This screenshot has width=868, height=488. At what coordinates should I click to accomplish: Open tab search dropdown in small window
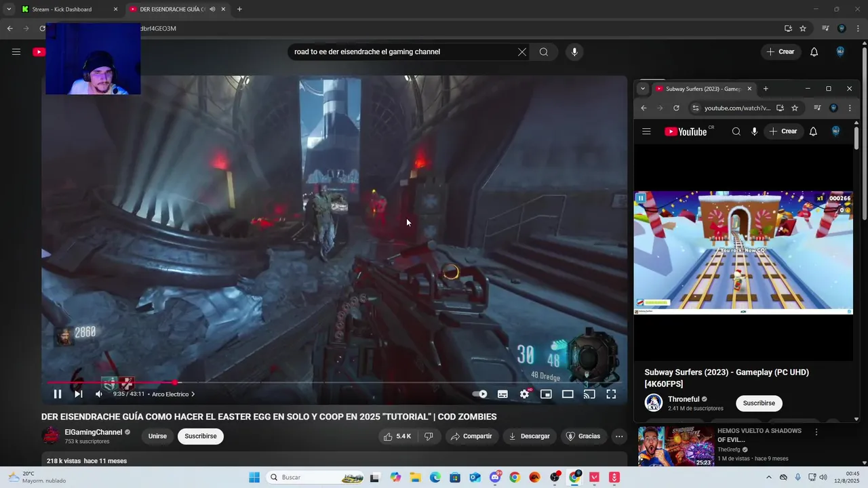pos(643,89)
